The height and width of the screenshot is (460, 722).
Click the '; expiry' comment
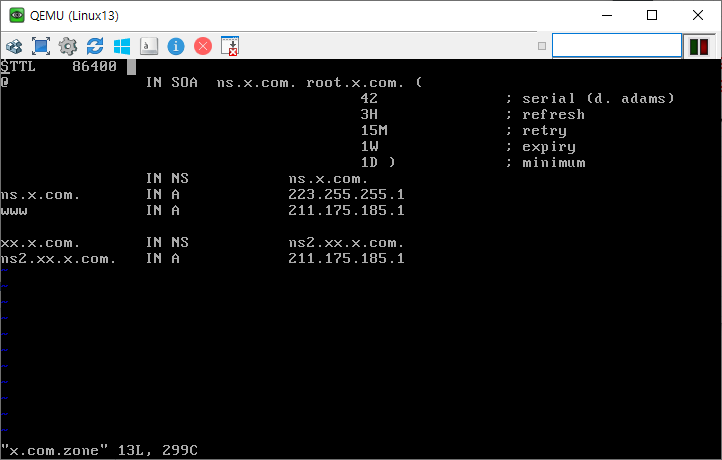click(541, 147)
